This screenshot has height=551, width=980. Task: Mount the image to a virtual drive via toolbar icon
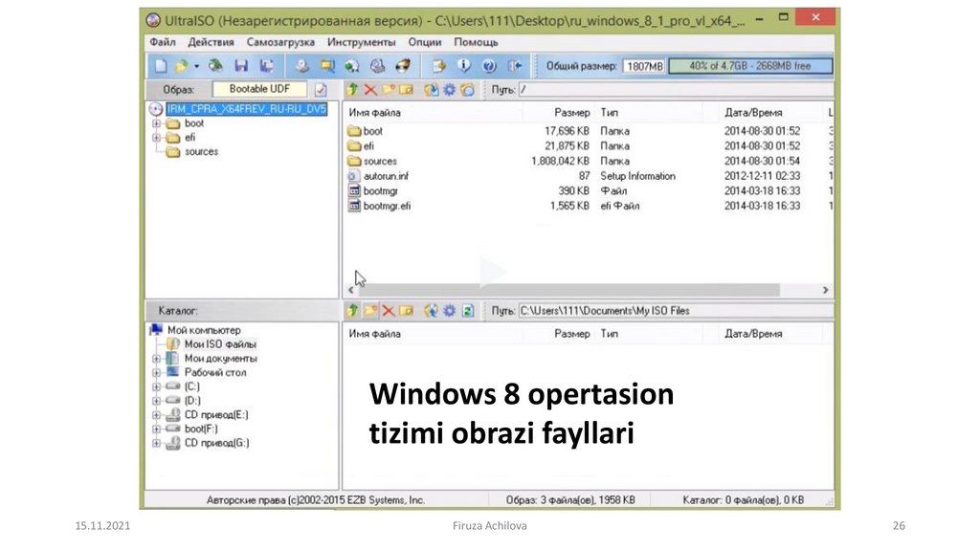coord(377,66)
